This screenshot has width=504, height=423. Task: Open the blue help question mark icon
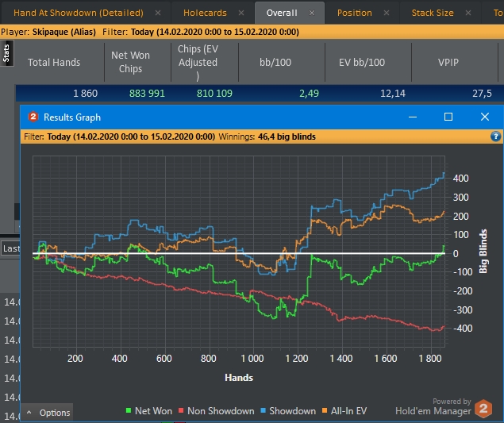pyautogui.click(x=496, y=137)
